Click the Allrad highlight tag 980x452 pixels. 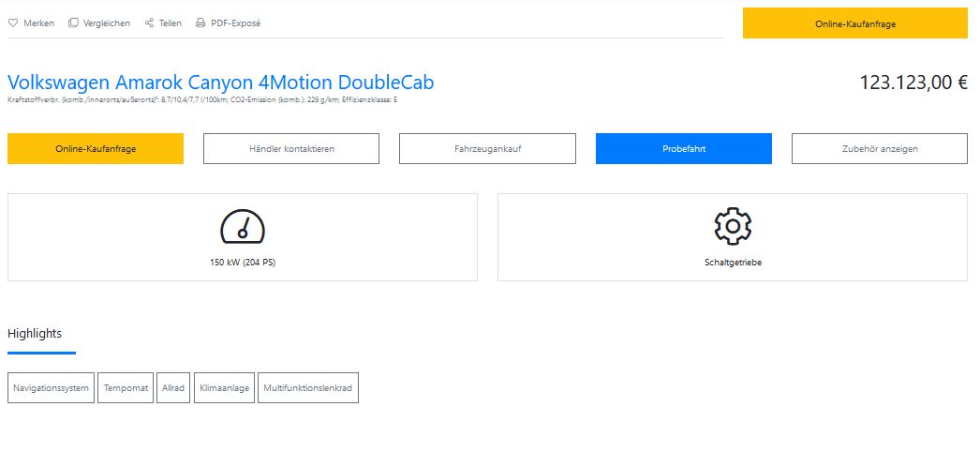173,388
